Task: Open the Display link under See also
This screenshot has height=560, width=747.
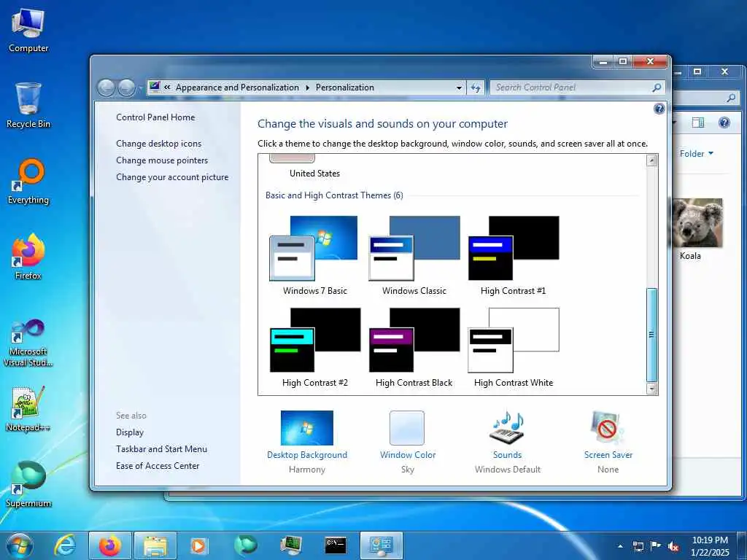Action: 130,432
